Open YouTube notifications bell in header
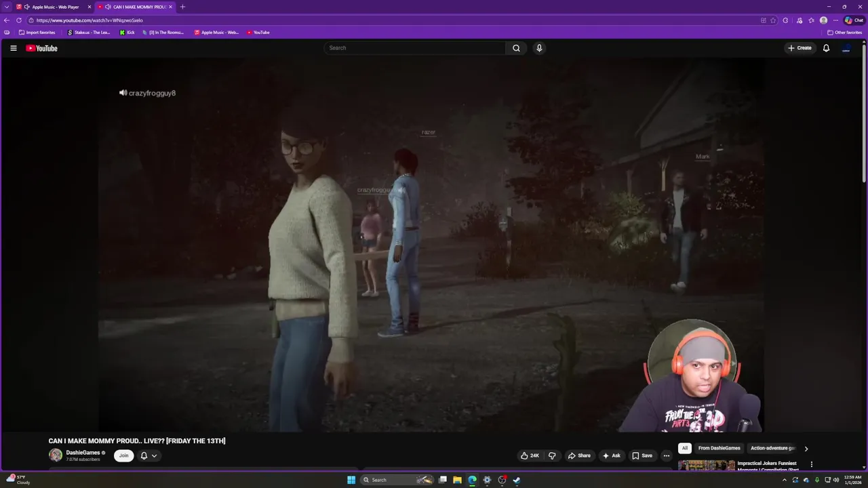 click(x=826, y=48)
